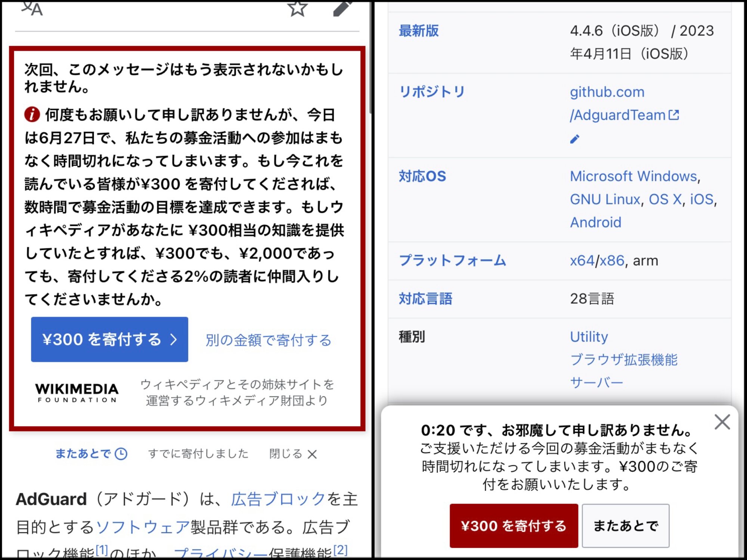Open iOS link in 対応OS row

[x=702, y=199]
